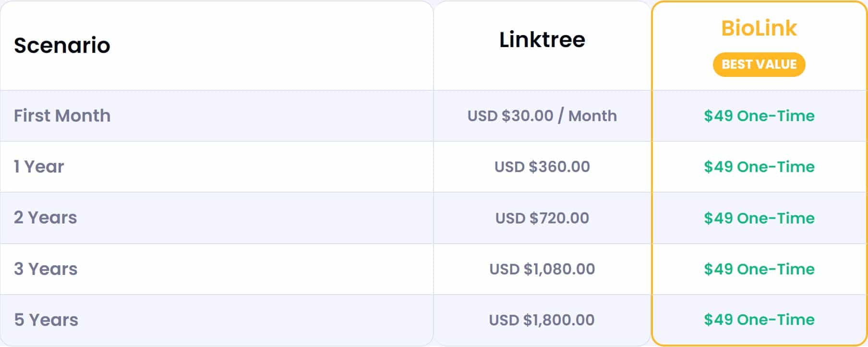This screenshot has height=347, width=868.
Task: Click BioLink's $49 One-Time in 2 Years row
Action: 759,218
